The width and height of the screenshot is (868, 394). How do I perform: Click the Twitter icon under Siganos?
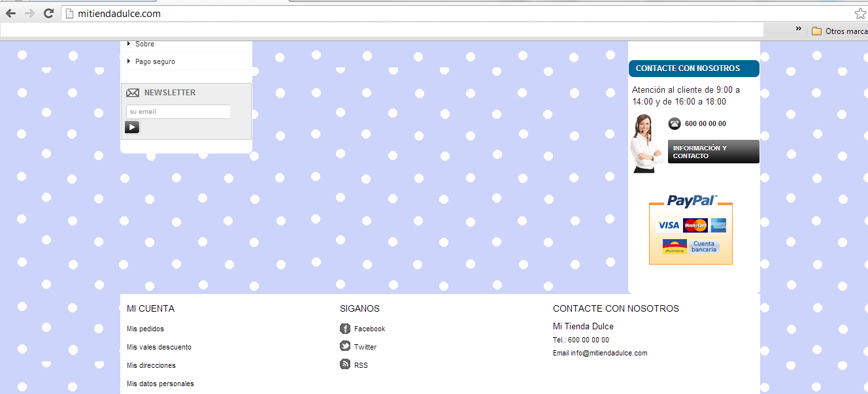pyautogui.click(x=345, y=346)
